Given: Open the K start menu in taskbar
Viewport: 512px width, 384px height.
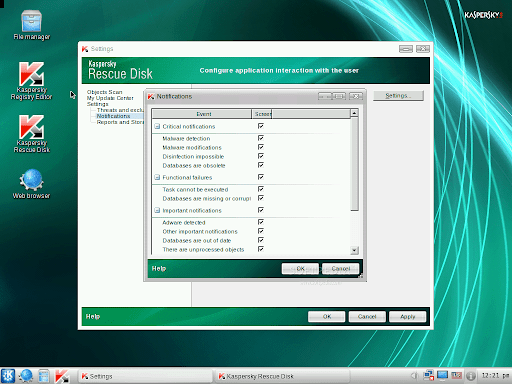Looking at the screenshot, I should (8, 376).
